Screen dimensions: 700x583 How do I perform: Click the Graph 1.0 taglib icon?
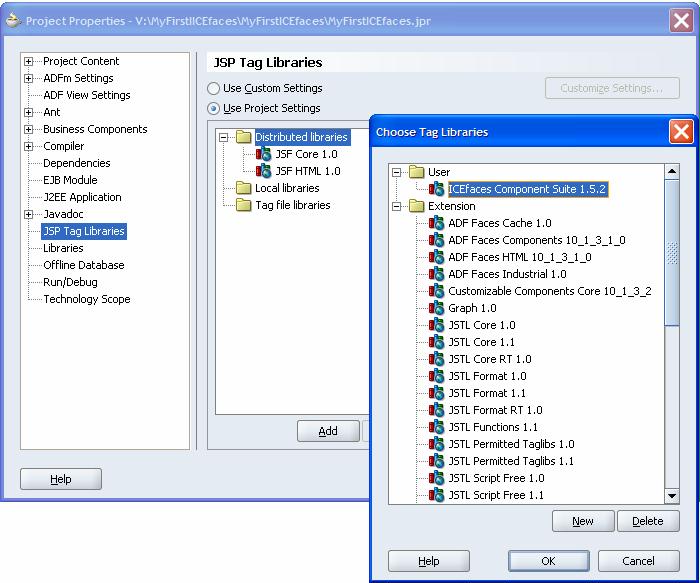[x=436, y=308]
